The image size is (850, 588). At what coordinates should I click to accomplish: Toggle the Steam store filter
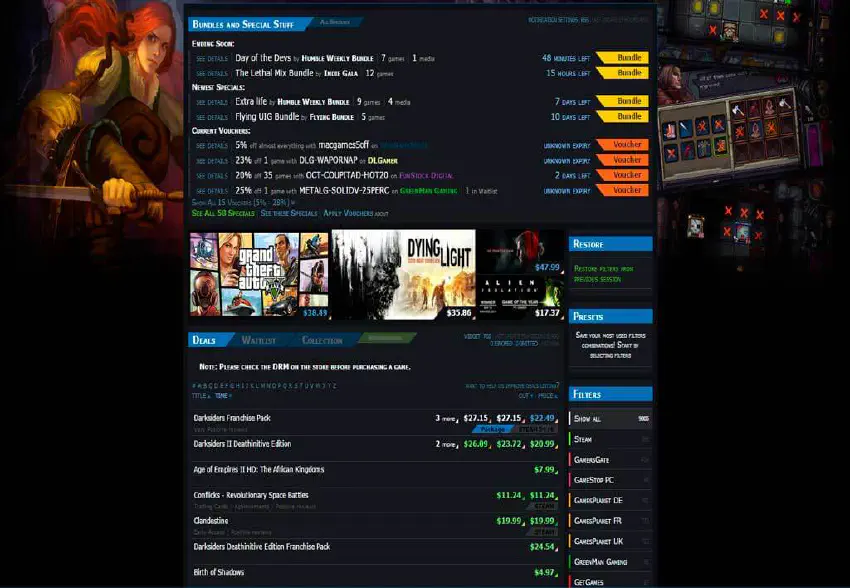pos(610,439)
